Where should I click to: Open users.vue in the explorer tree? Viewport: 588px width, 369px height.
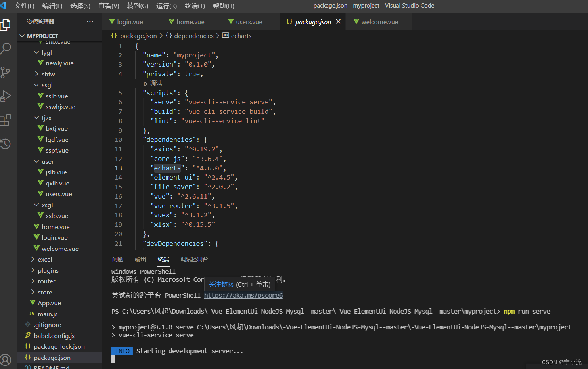click(59, 194)
